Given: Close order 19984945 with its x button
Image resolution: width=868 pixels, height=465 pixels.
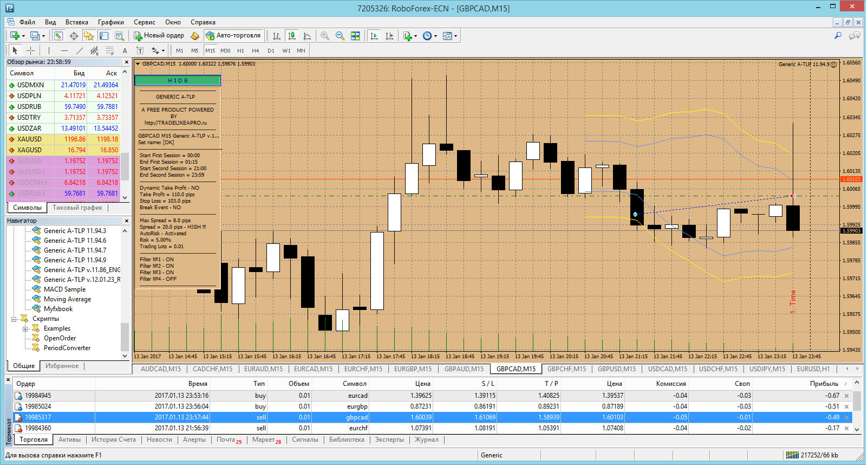Looking at the screenshot, I should (x=846, y=396).
